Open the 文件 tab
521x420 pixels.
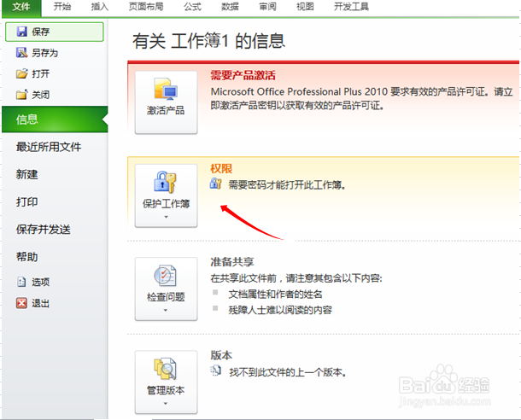[21, 7]
